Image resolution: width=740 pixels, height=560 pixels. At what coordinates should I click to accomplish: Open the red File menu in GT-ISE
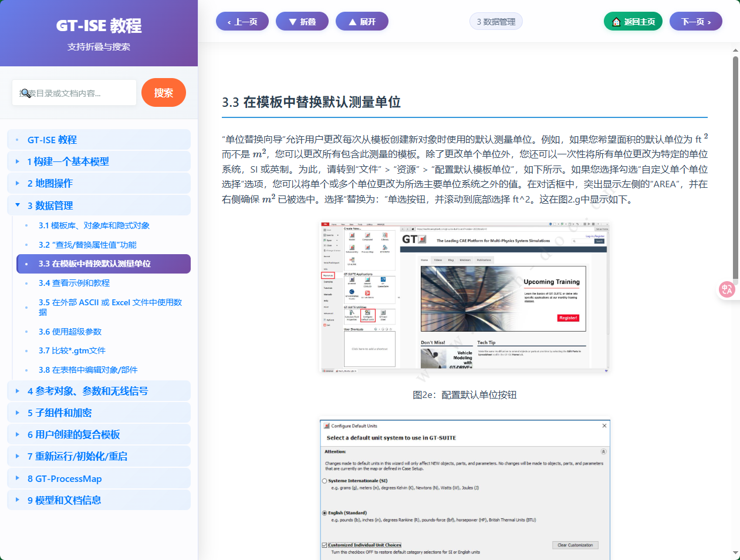[x=326, y=224]
